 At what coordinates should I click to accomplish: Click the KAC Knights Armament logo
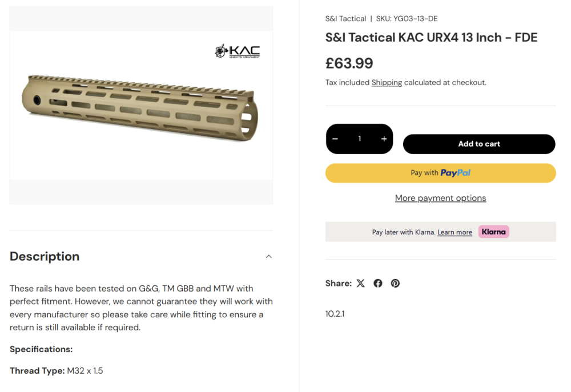[238, 51]
